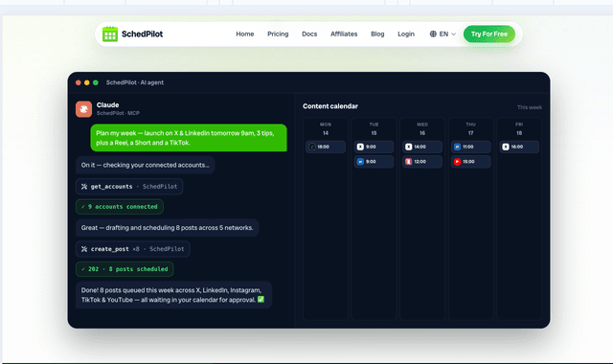Click 'SchedPilot · MCP' subtitle under Claude
613x364 pixels.
click(x=118, y=113)
